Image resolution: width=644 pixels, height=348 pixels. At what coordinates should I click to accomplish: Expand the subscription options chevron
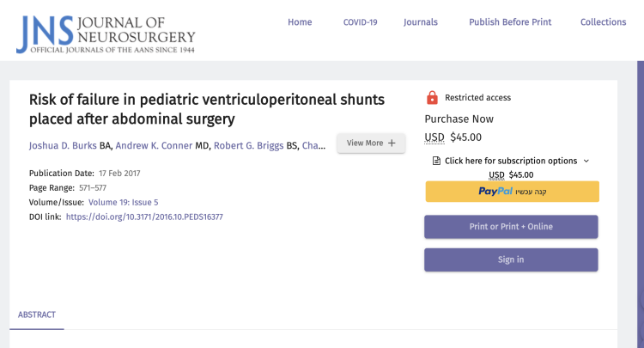586,161
